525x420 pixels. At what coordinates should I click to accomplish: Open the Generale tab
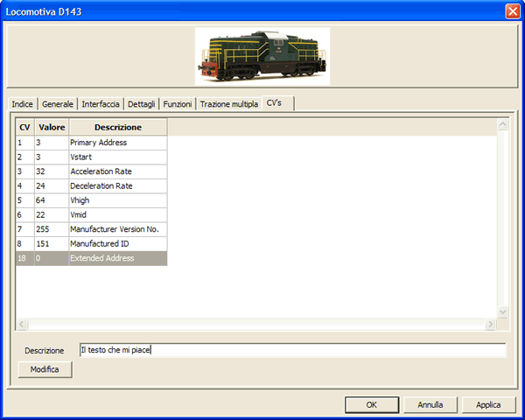(58, 104)
